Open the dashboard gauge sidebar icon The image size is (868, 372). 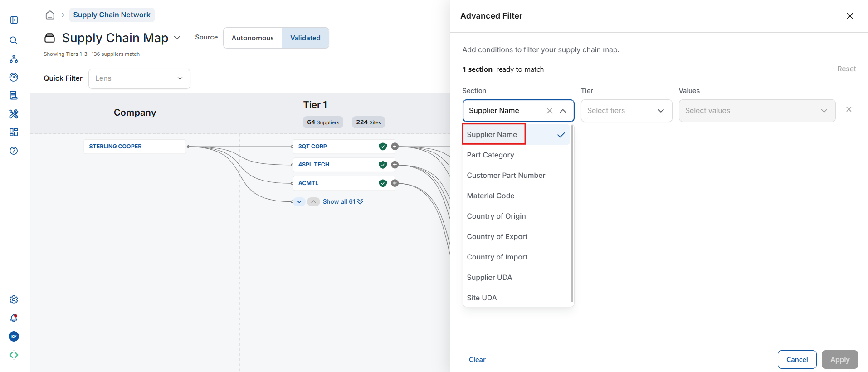tap(14, 77)
